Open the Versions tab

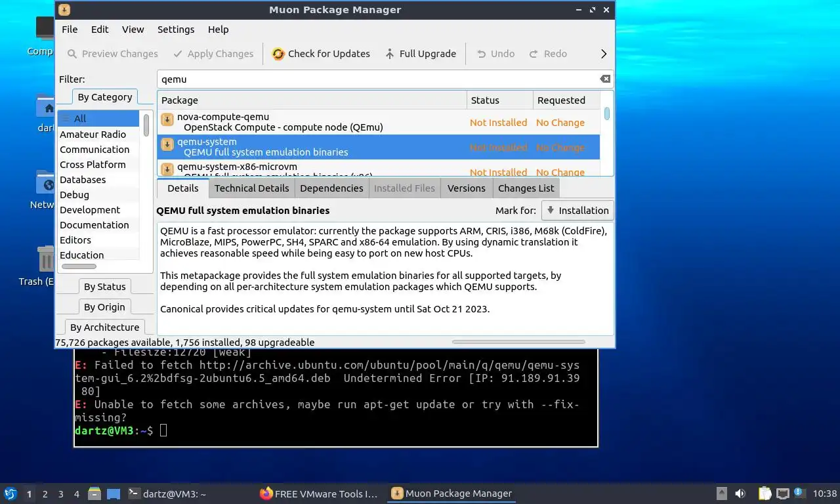467,188
